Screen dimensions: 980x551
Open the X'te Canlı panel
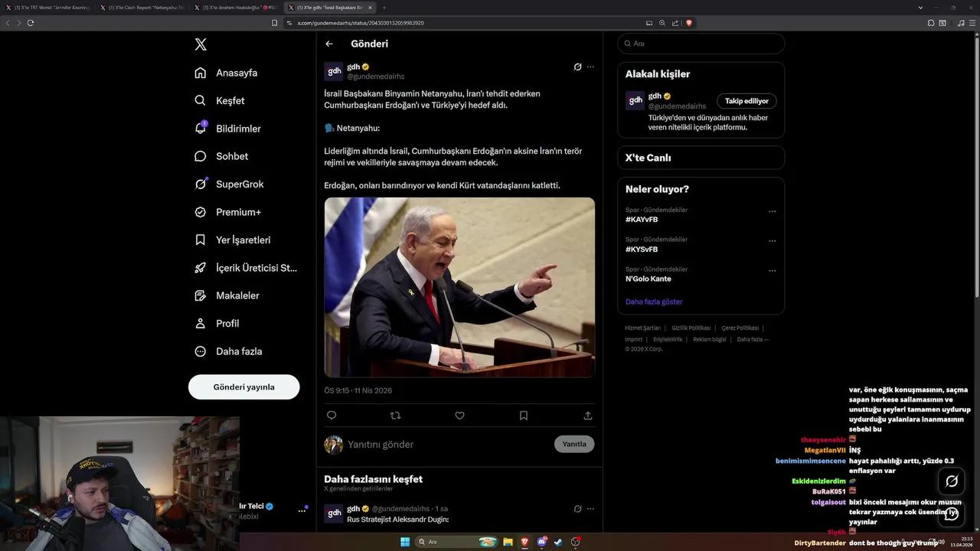click(x=701, y=158)
